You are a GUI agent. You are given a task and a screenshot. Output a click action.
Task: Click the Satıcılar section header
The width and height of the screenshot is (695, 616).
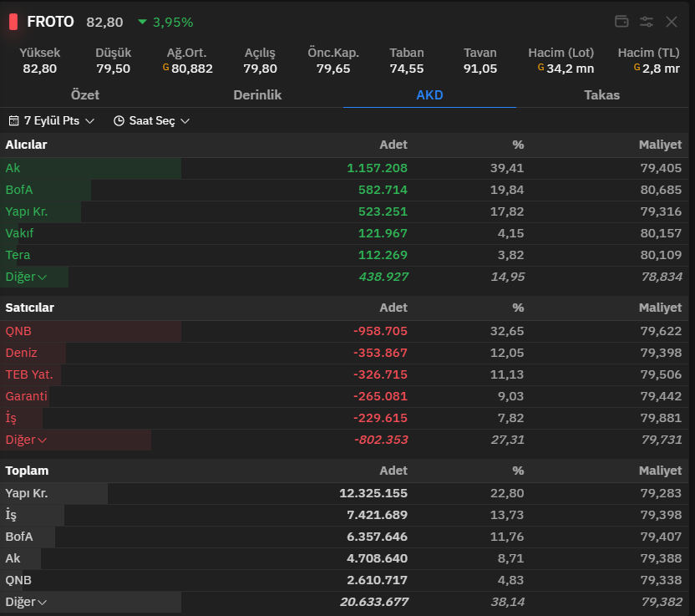pyautogui.click(x=30, y=308)
